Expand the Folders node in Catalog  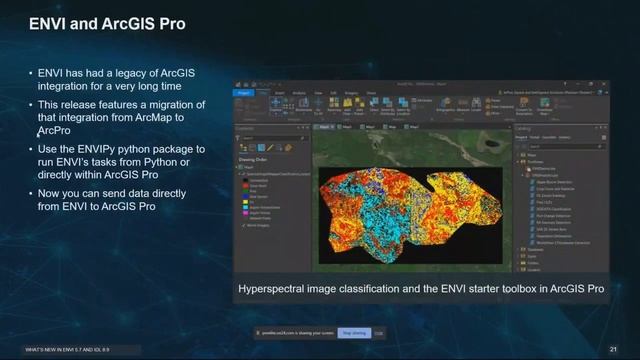point(518,263)
